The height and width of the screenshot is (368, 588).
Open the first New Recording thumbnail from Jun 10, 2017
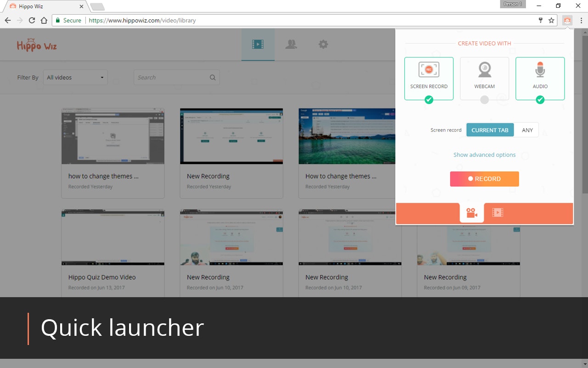coord(232,237)
